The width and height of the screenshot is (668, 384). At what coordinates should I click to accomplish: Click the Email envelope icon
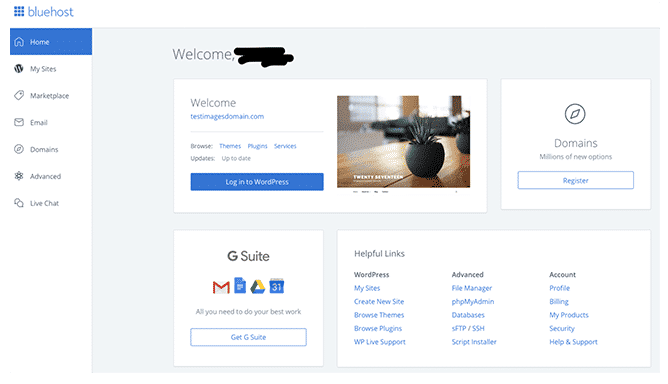coord(19,122)
